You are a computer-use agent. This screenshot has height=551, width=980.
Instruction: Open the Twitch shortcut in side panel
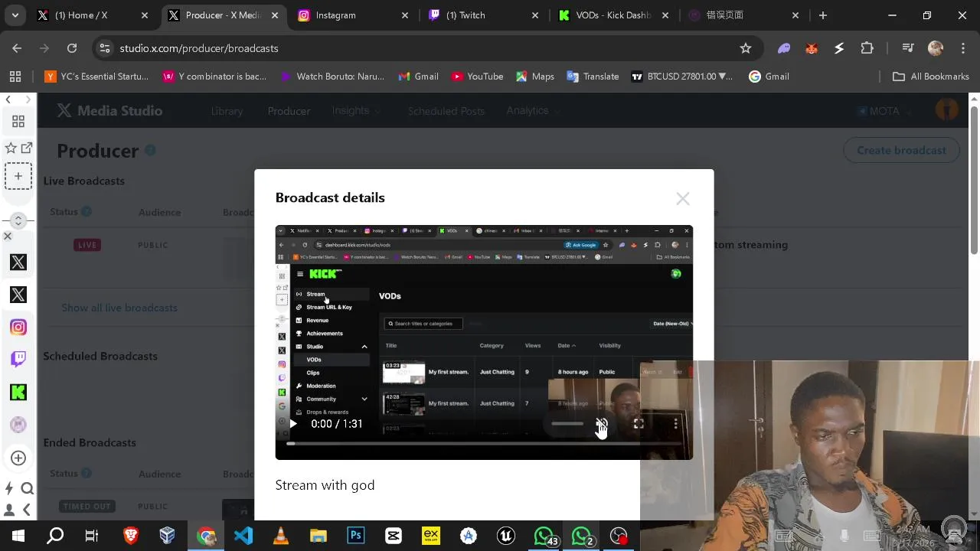[x=18, y=360]
